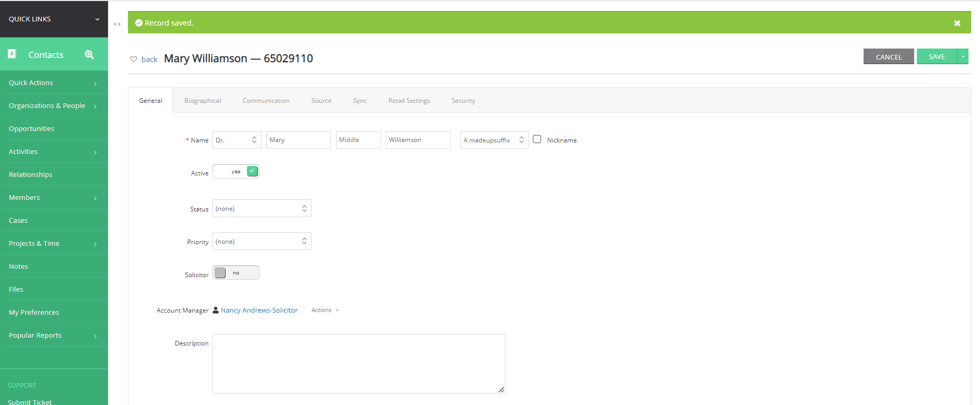
Task: Click the Contacts module header
Action: click(46, 54)
